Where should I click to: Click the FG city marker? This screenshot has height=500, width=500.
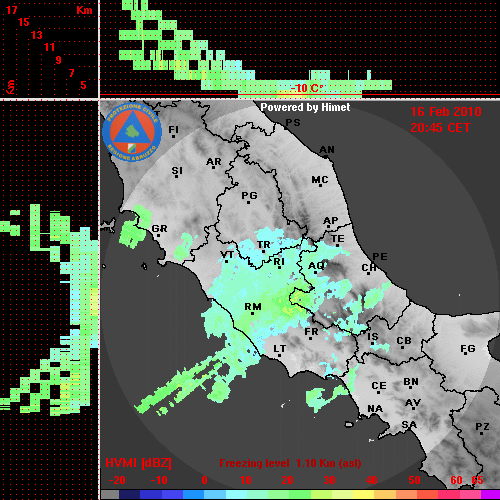(467, 350)
